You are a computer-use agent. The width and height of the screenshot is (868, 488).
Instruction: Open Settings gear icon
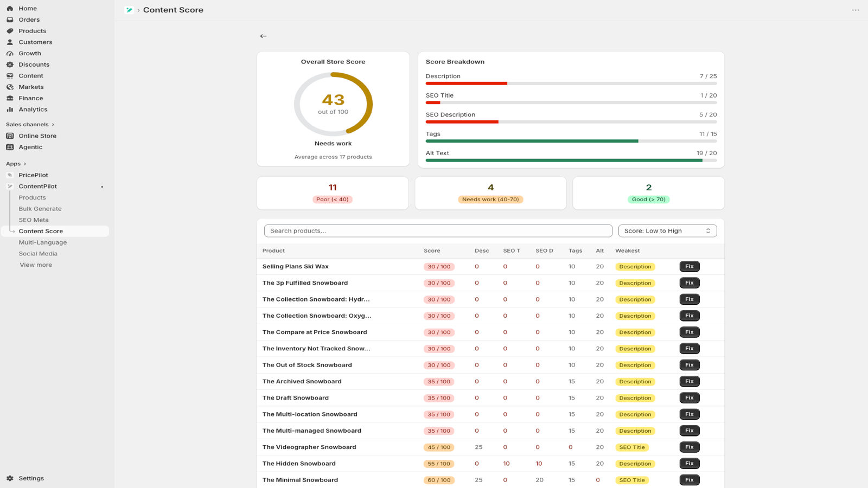click(10, 478)
